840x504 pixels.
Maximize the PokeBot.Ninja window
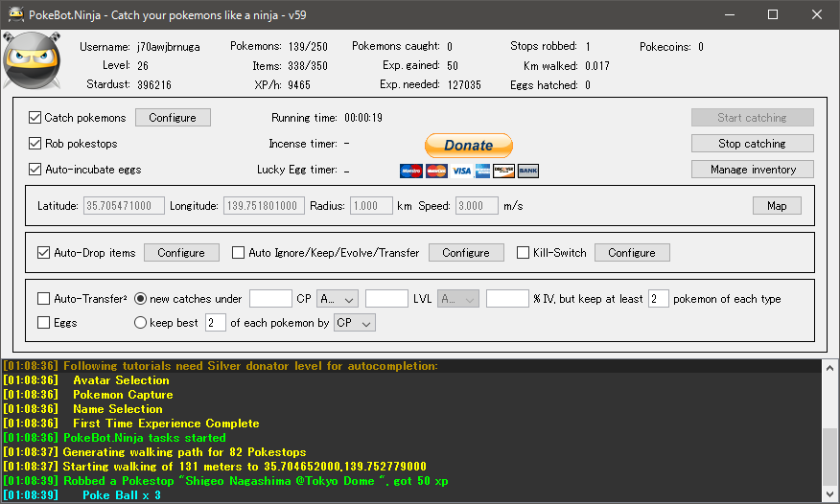[x=773, y=14]
